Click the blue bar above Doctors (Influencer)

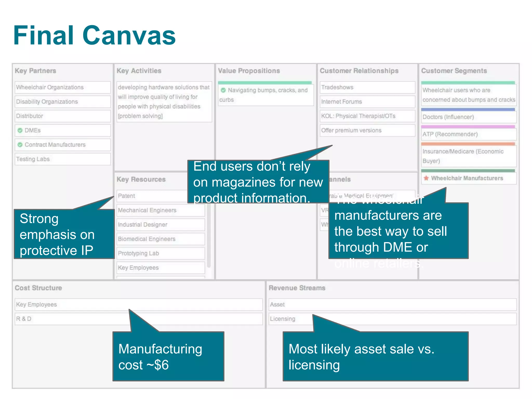[x=468, y=110]
